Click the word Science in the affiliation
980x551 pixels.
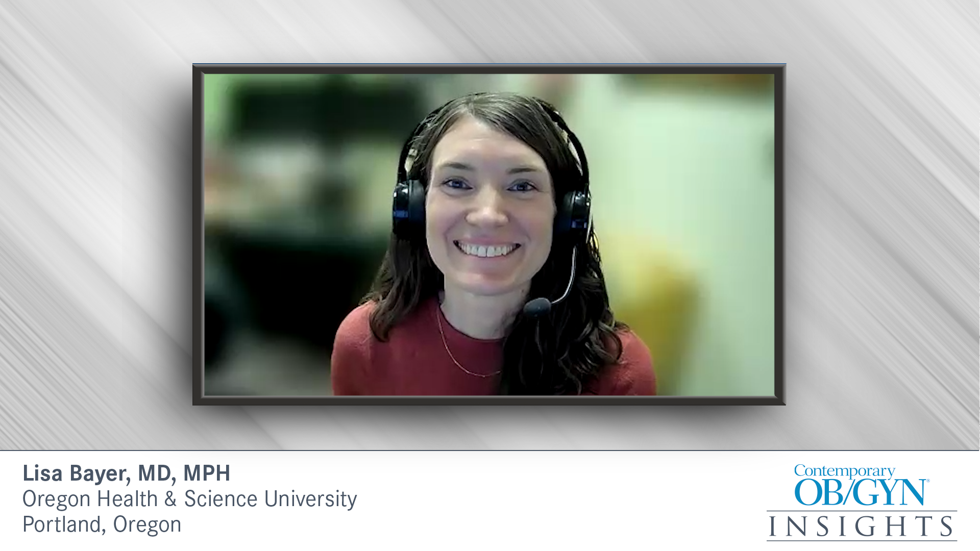click(x=220, y=498)
